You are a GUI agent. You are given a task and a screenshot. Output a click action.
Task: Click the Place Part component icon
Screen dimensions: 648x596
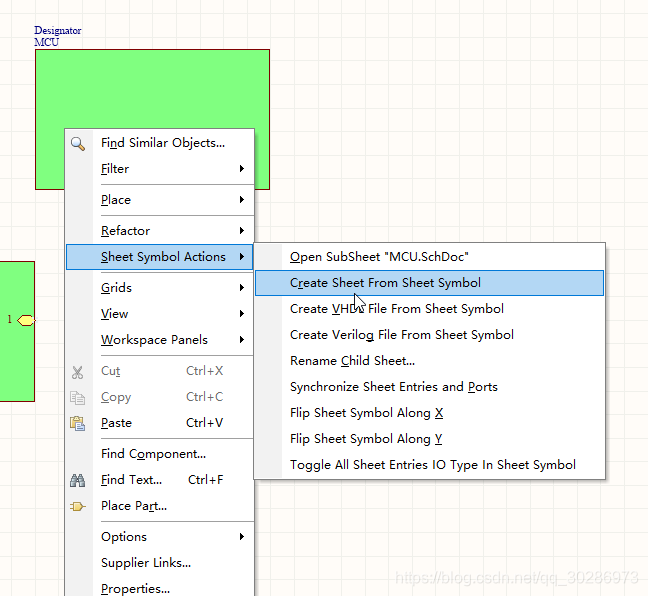pos(77,506)
